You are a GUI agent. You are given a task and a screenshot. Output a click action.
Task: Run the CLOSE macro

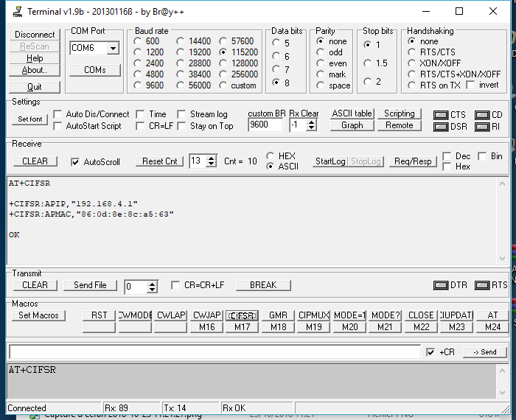(421, 315)
